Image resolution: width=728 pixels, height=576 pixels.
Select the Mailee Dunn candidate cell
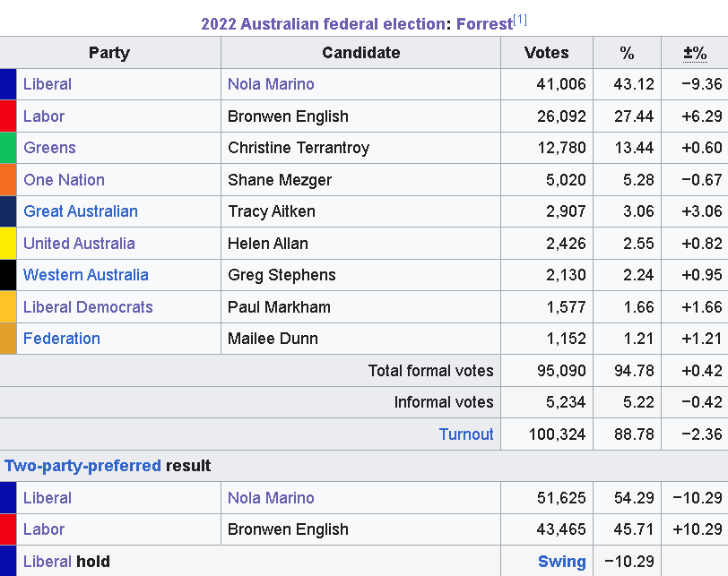[360, 338]
